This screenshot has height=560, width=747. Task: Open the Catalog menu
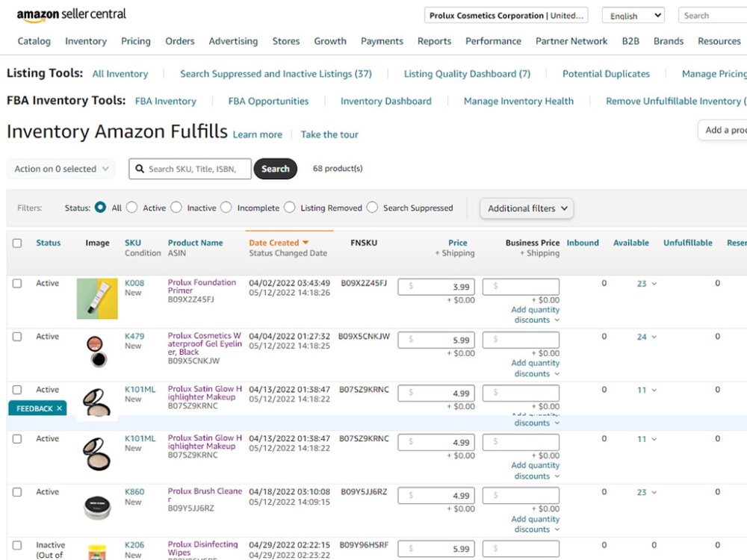34,41
